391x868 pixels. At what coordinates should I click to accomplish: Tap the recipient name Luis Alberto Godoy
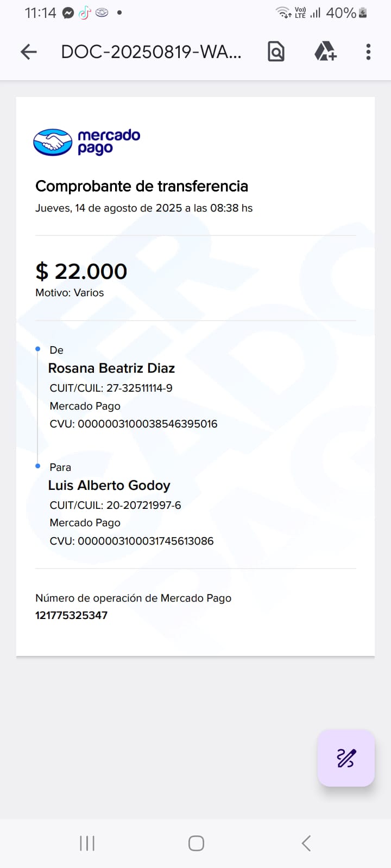(109, 486)
